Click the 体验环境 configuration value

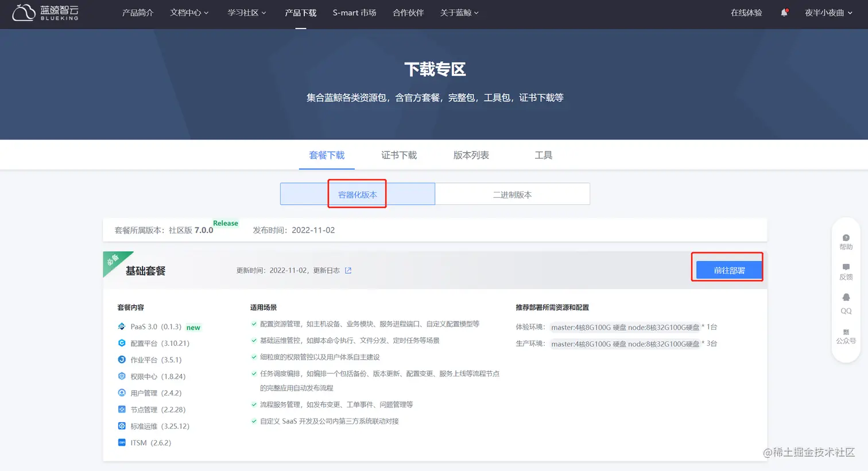[x=625, y=327]
